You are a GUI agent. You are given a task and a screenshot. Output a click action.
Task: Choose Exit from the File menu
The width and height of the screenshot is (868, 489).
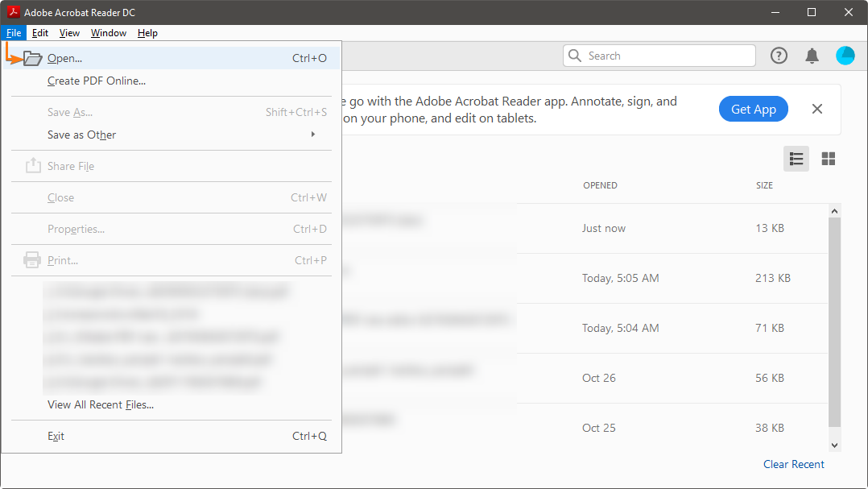point(56,436)
